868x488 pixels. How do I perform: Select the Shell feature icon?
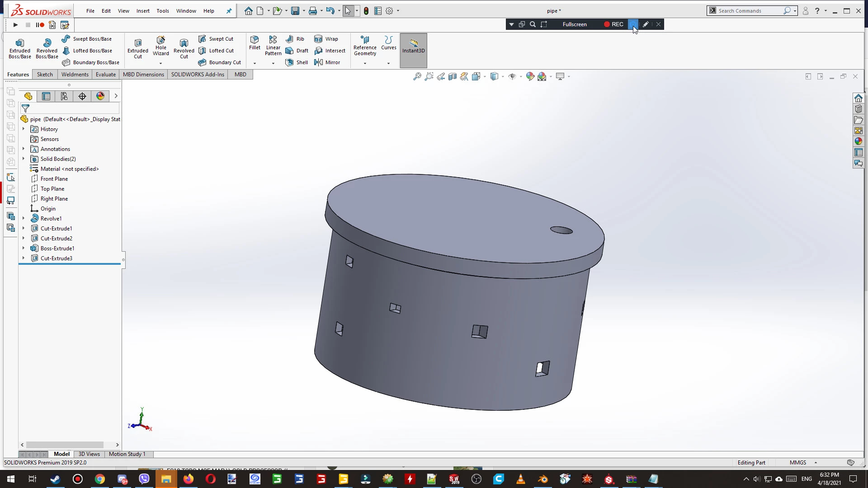(297, 62)
